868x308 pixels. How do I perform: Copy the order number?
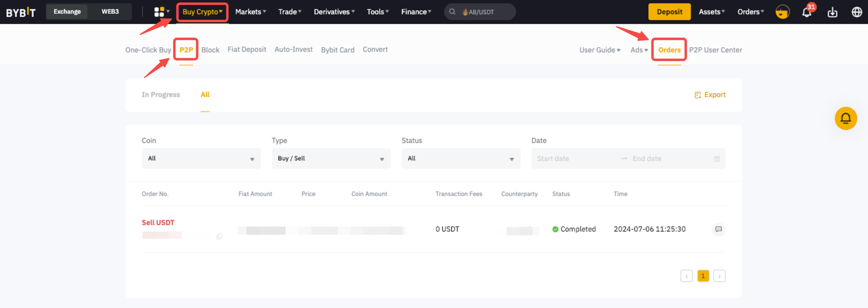(219, 236)
